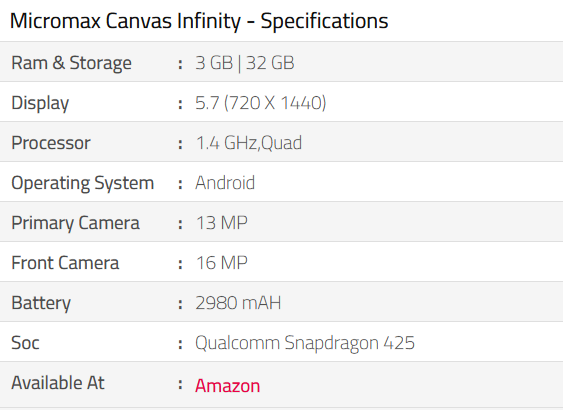563x410 pixels.
Task: Click the Qualcomm Snapdragon 425 value
Action: pos(305,343)
